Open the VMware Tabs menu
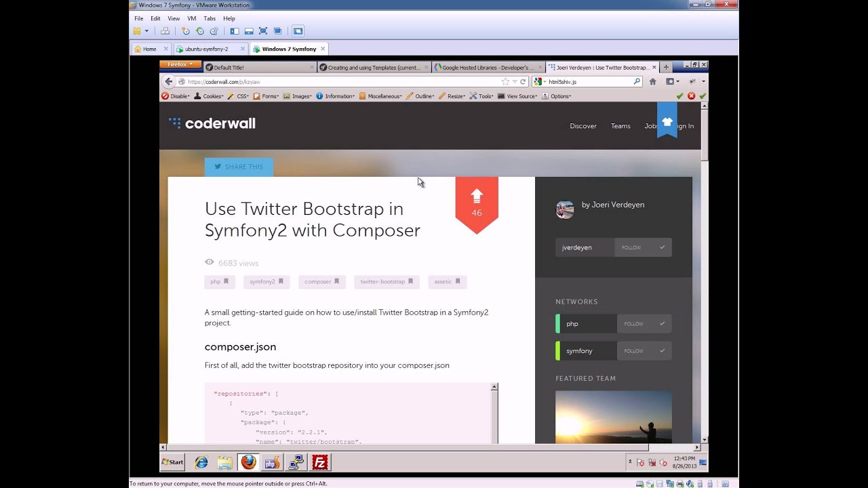The image size is (868, 488). pyautogui.click(x=210, y=18)
